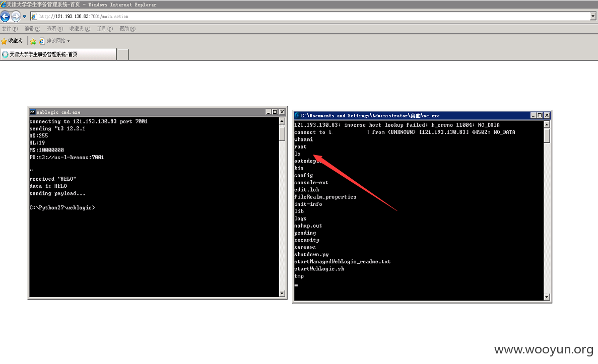Click the weblogic cmd.exe window icon
598x364 pixels.
coord(33,112)
